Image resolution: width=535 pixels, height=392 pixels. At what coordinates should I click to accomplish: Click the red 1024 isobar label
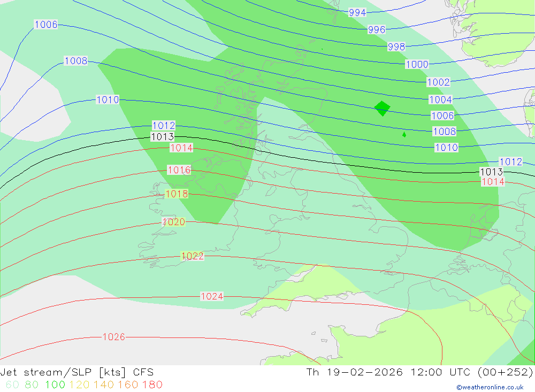click(212, 296)
